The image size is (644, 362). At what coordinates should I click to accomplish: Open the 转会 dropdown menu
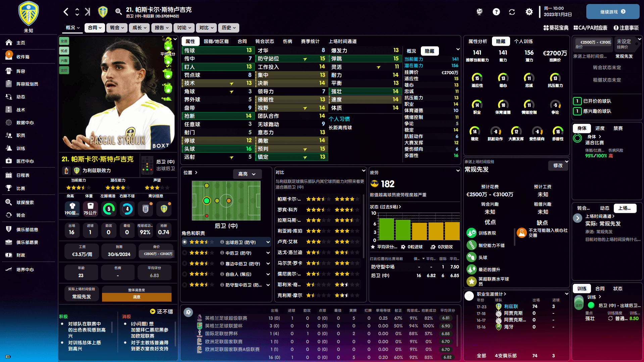(x=117, y=28)
